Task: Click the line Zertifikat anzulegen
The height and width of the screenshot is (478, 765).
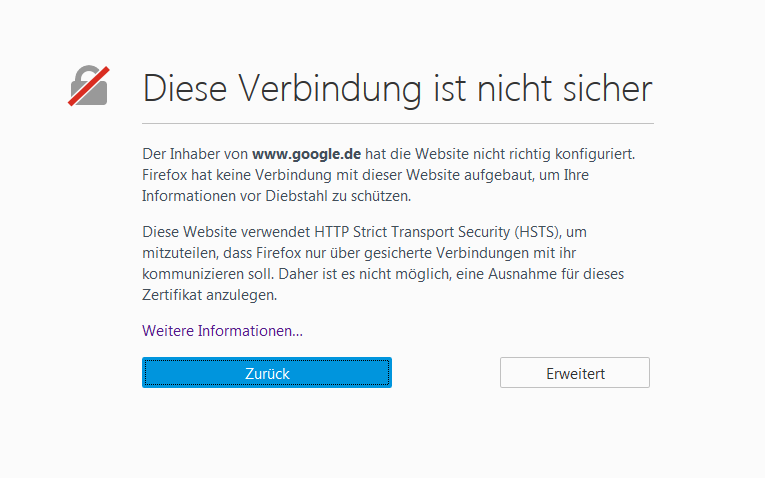Action: point(208,295)
